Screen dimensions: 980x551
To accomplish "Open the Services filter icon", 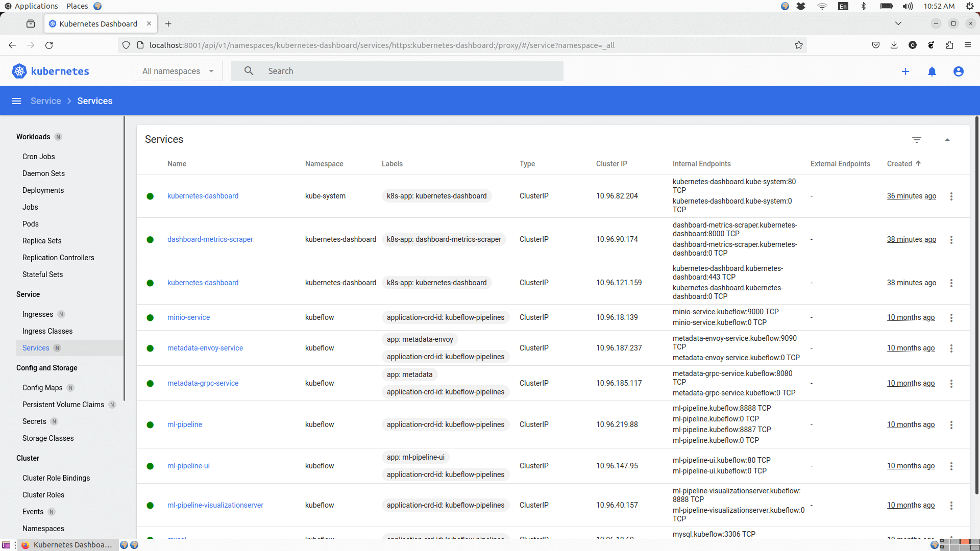I will [x=917, y=139].
